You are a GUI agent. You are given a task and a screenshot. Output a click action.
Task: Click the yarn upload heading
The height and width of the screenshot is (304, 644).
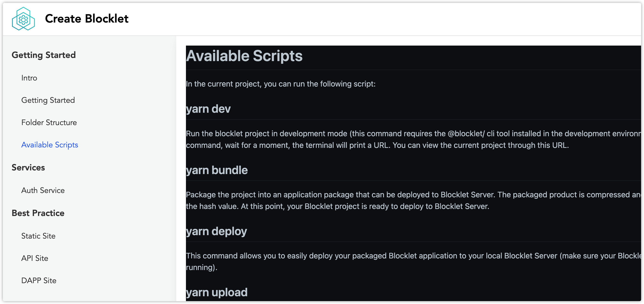(x=217, y=292)
